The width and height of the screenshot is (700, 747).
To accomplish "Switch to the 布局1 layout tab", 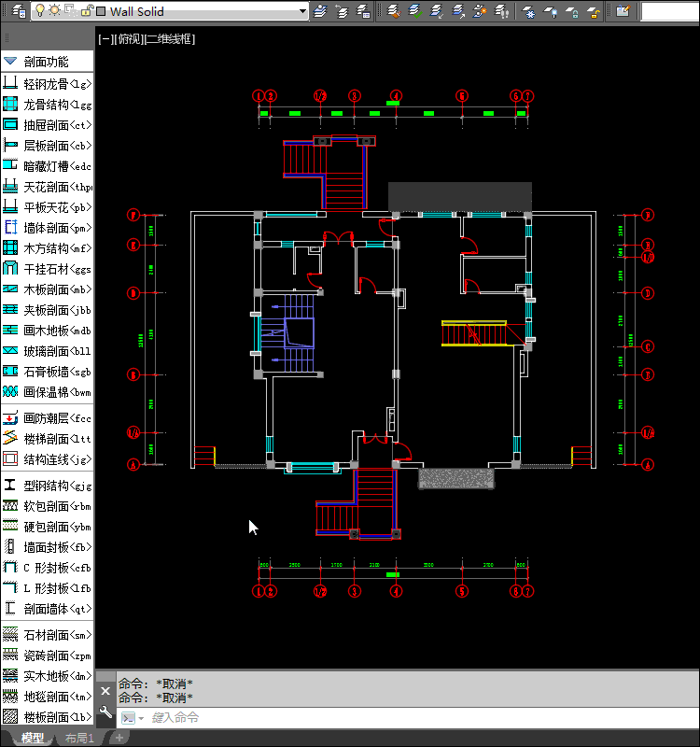I will coord(79,739).
